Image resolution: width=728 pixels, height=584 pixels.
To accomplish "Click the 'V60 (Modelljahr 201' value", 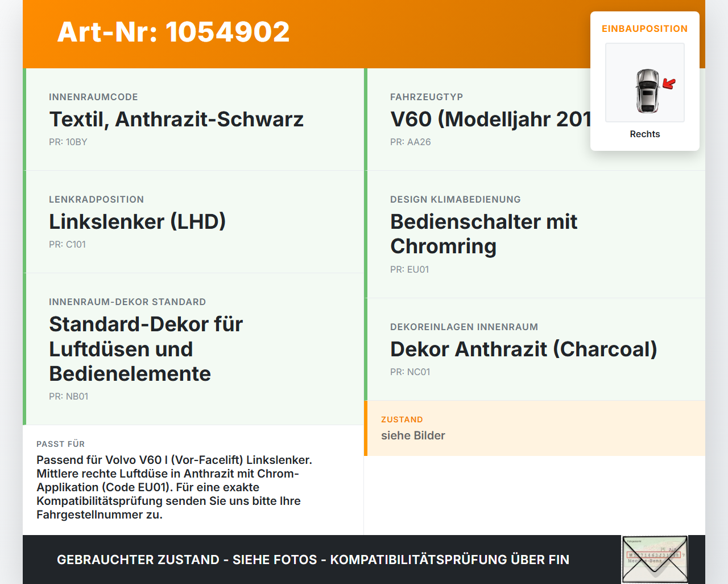I will click(x=491, y=119).
